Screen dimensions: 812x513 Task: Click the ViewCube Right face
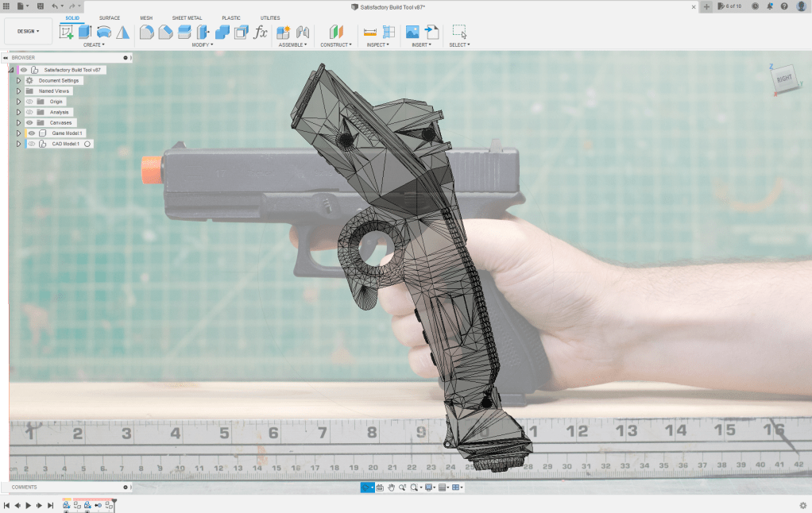[783, 79]
